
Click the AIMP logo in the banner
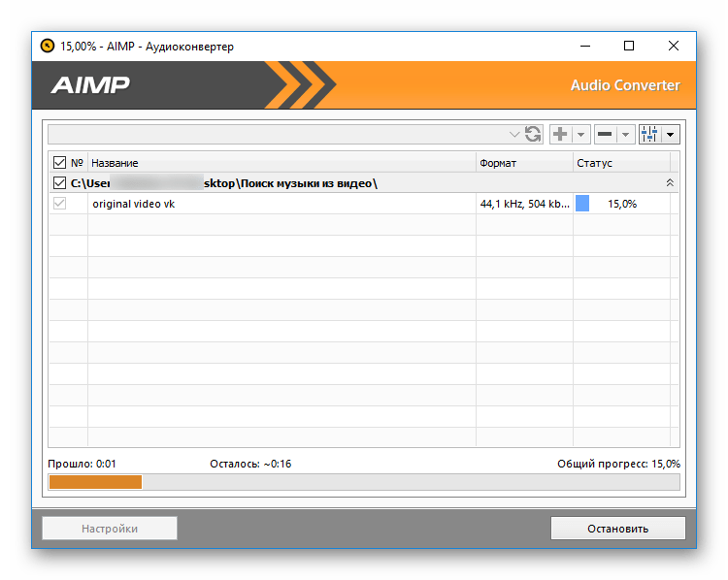click(x=90, y=85)
